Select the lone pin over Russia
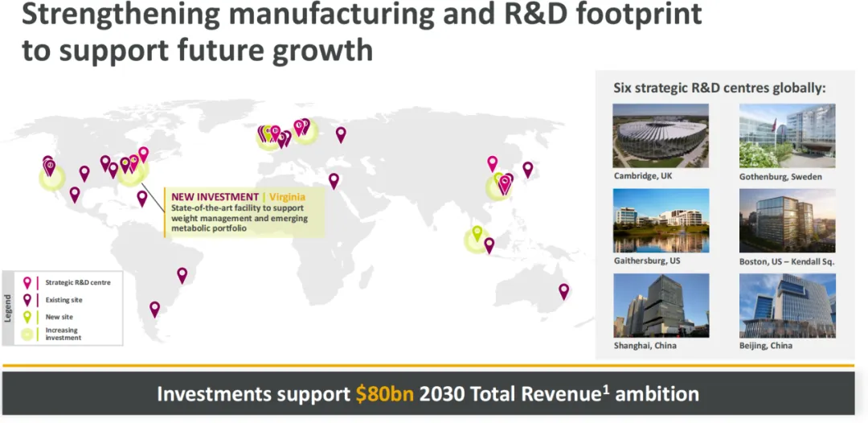The width and height of the screenshot is (868, 423). (341, 133)
